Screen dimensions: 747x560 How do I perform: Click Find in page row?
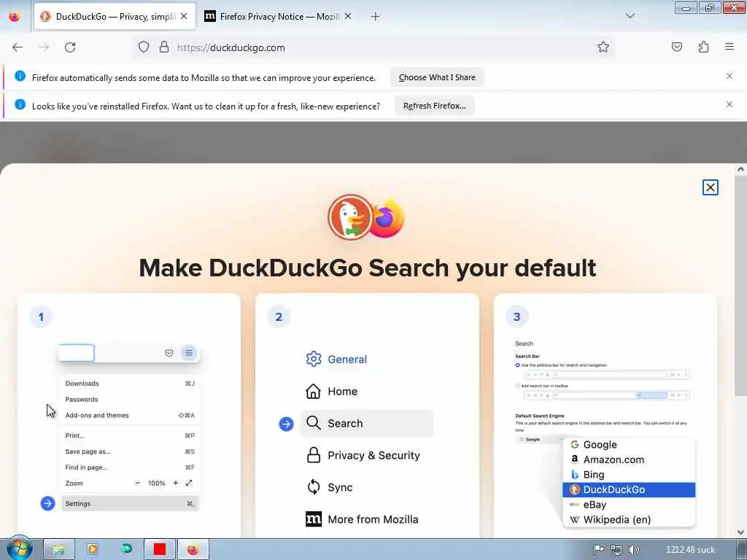130,467
